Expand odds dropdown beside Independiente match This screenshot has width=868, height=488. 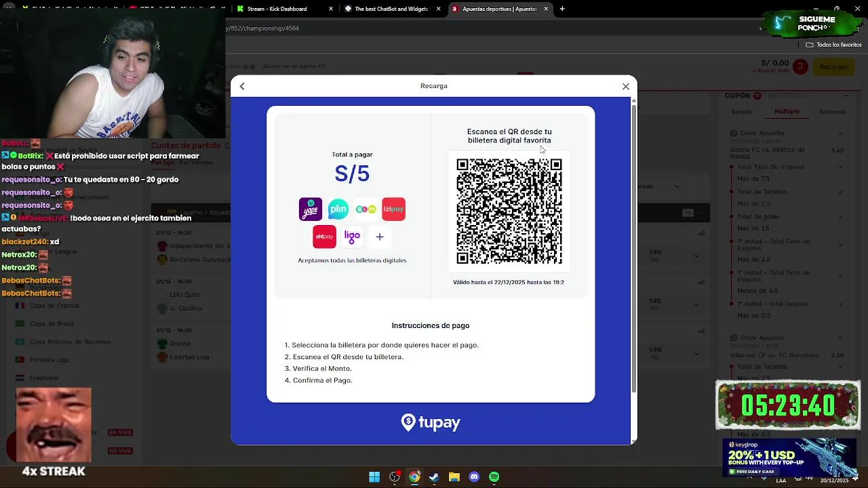click(696, 256)
